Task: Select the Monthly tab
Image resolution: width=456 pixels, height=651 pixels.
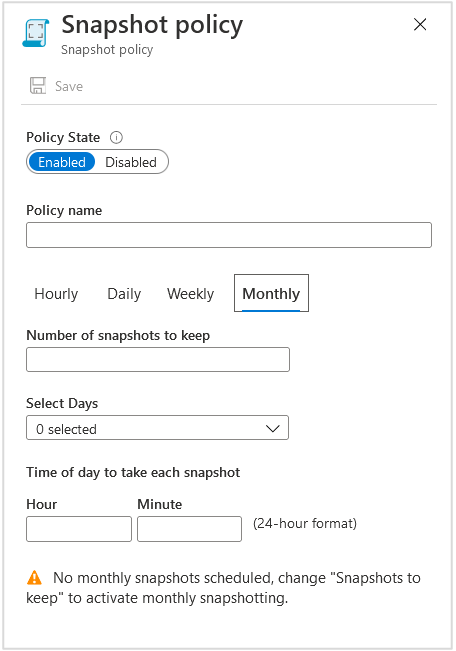Action: pyautogui.click(x=271, y=293)
